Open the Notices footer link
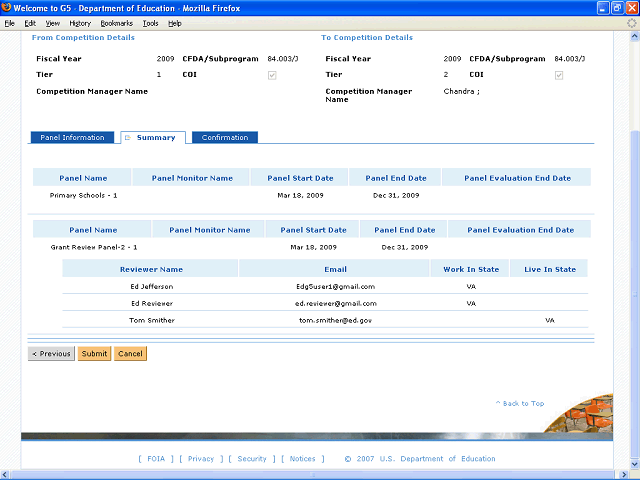 (x=302, y=459)
